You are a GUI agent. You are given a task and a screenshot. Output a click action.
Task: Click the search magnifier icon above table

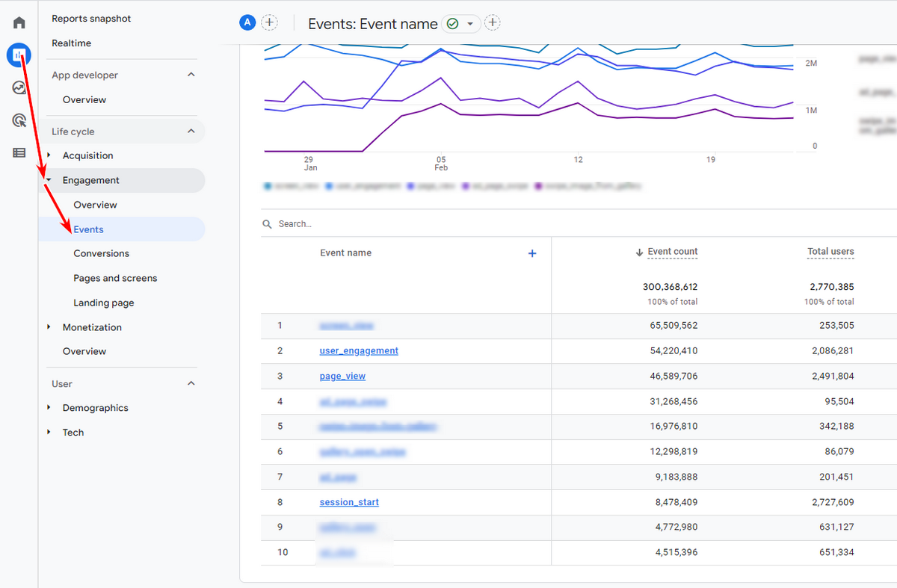click(267, 224)
